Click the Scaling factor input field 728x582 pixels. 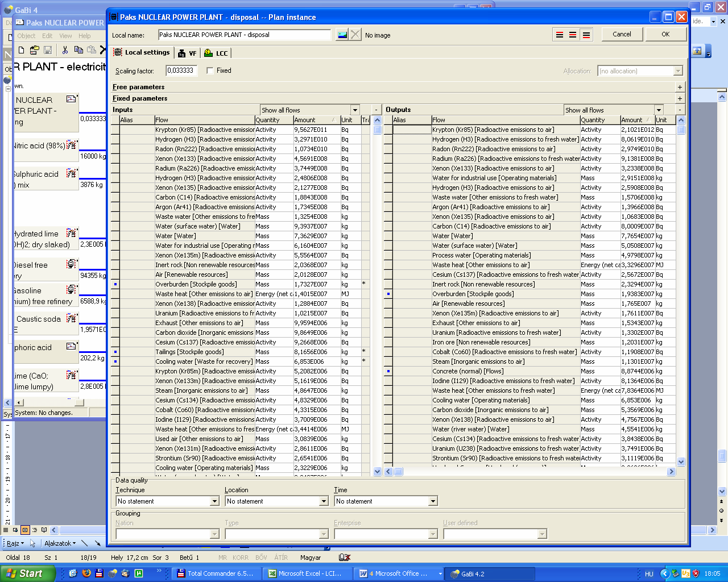click(x=181, y=70)
